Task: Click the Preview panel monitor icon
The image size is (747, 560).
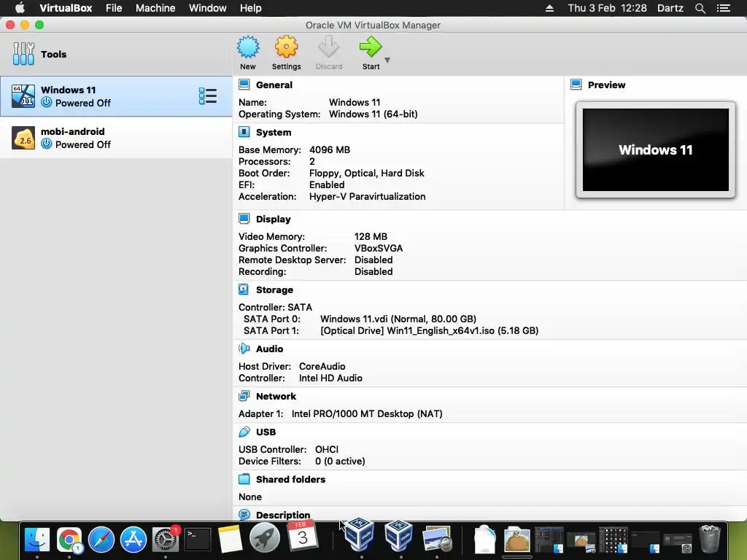Action: pos(576,85)
